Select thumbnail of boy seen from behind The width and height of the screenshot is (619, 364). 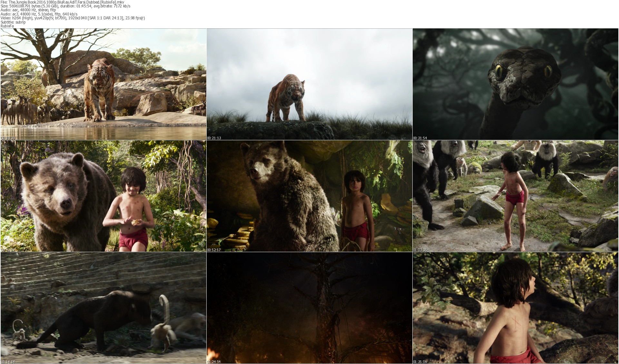516,308
